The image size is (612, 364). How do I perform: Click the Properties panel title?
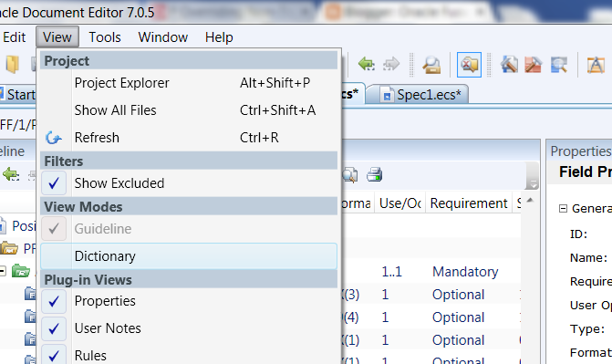click(x=581, y=151)
